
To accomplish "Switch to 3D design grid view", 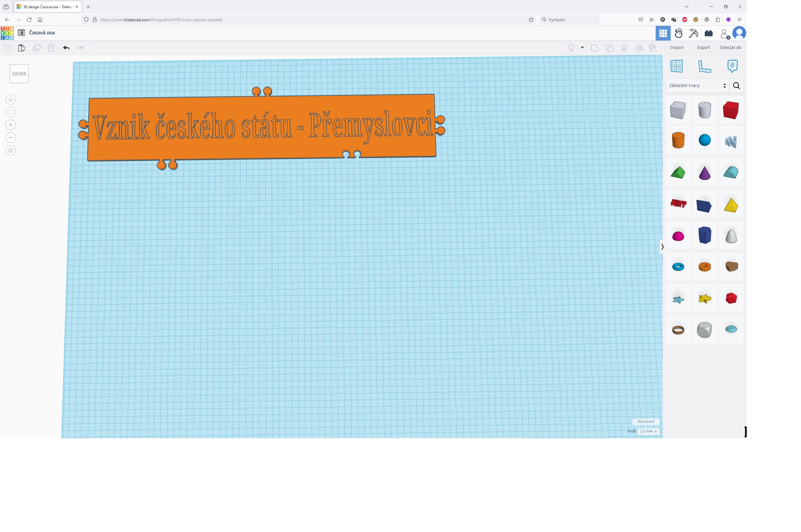I will point(662,33).
